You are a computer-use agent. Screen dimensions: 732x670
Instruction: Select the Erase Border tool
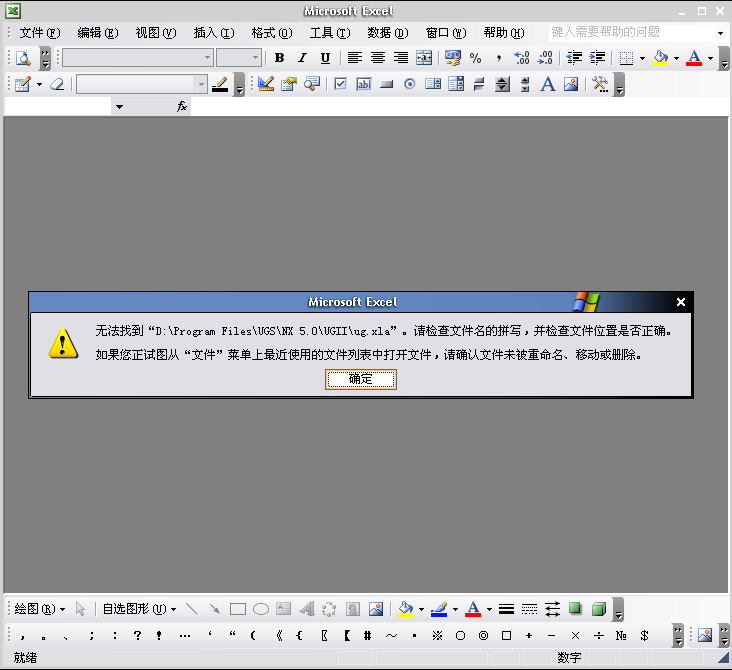57,85
